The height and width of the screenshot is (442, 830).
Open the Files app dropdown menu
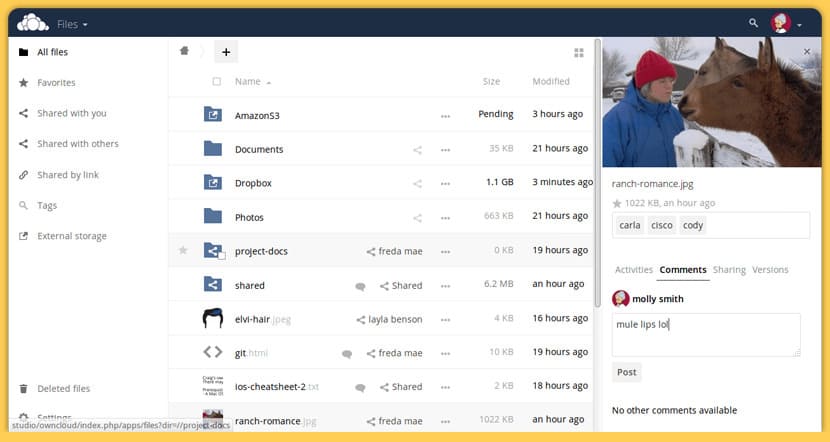click(x=73, y=24)
